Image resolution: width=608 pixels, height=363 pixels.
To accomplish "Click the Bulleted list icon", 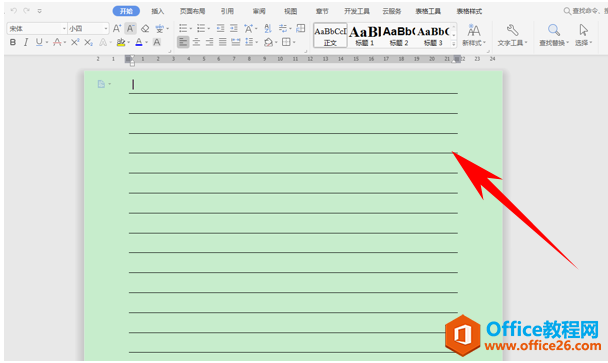I will coord(183,28).
